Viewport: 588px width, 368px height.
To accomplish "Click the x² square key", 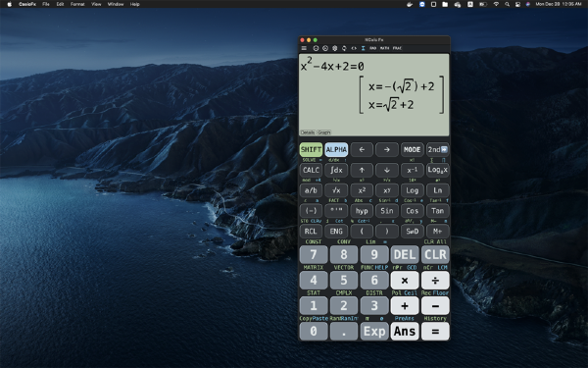I will pyautogui.click(x=362, y=190).
